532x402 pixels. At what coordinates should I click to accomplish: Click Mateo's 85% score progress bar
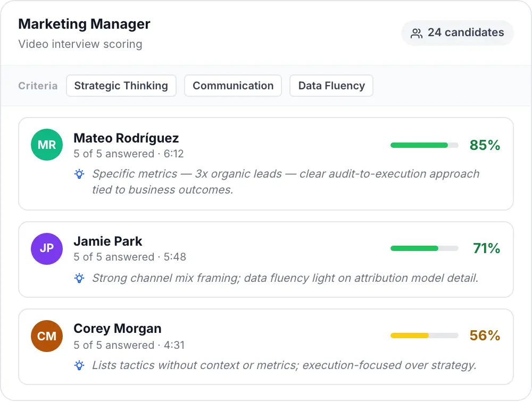[424, 145]
